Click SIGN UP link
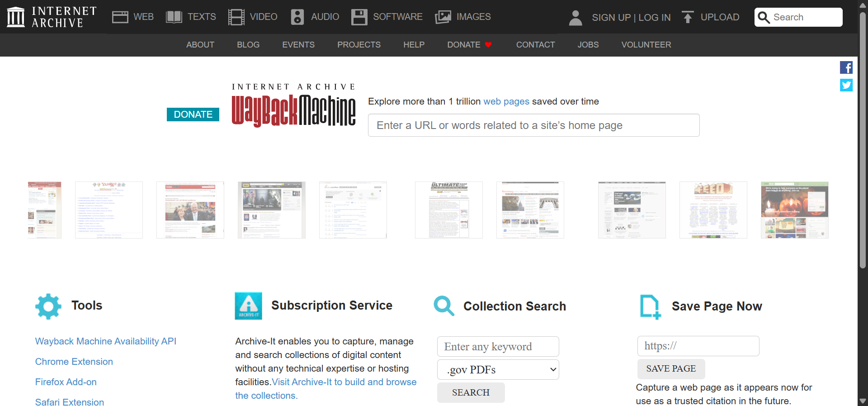Image resolution: width=868 pixels, height=406 pixels. tap(611, 18)
